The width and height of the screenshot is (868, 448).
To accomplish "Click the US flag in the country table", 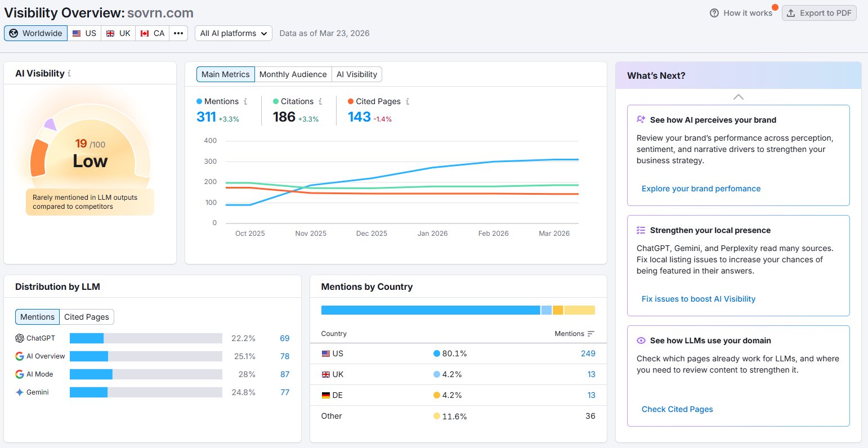I will coord(326,353).
